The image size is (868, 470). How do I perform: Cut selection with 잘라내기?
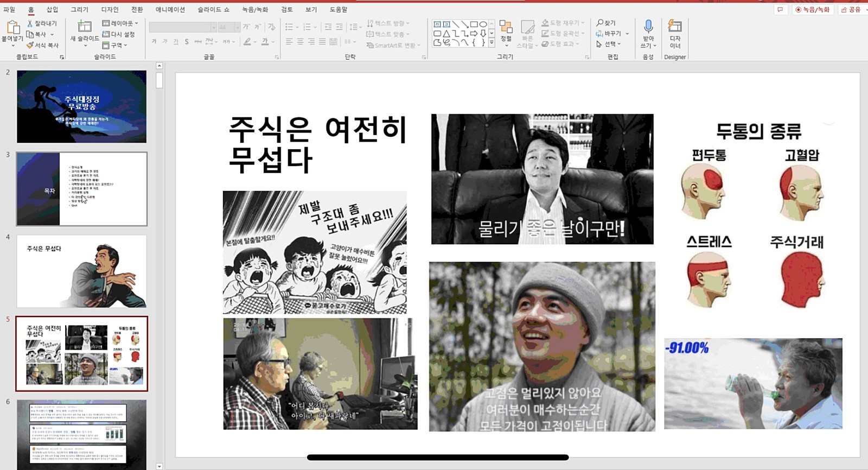click(x=42, y=23)
